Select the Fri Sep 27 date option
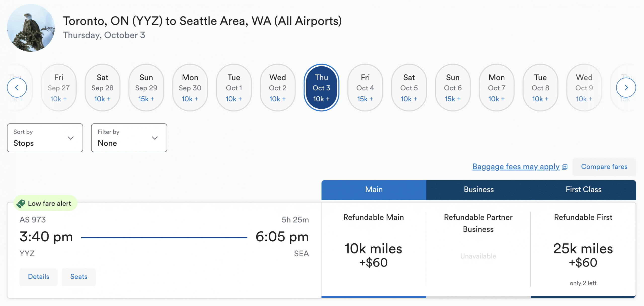The height and width of the screenshot is (306, 644). tap(59, 88)
